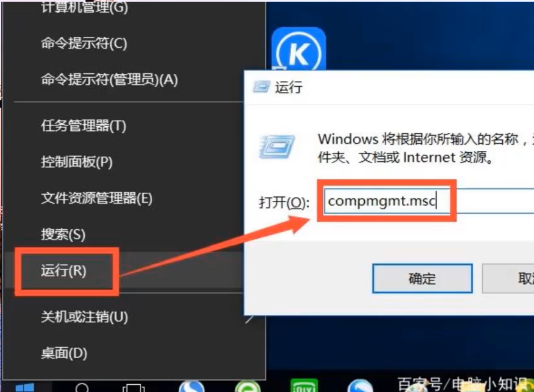Click the large Run icon beside the description
The width and height of the screenshot is (534, 392).
tap(277, 147)
